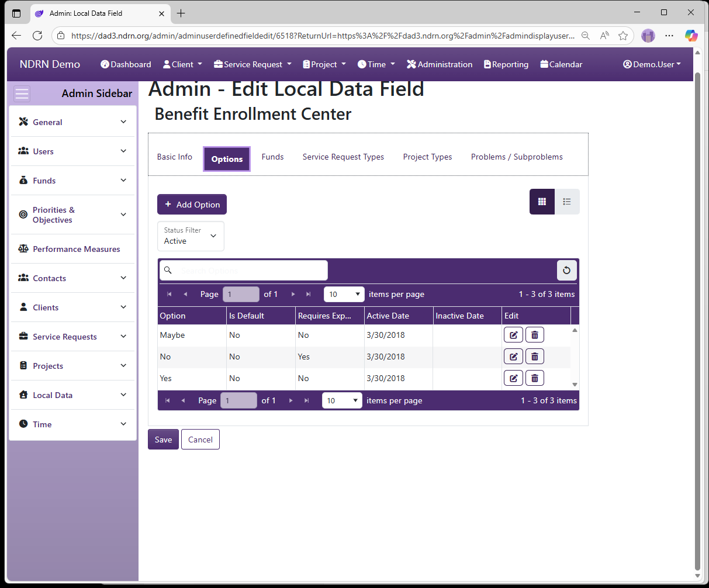Viewport: 709px width, 588px height.
Task: Expand the Time sidebar section
Action: click(73, 424)
